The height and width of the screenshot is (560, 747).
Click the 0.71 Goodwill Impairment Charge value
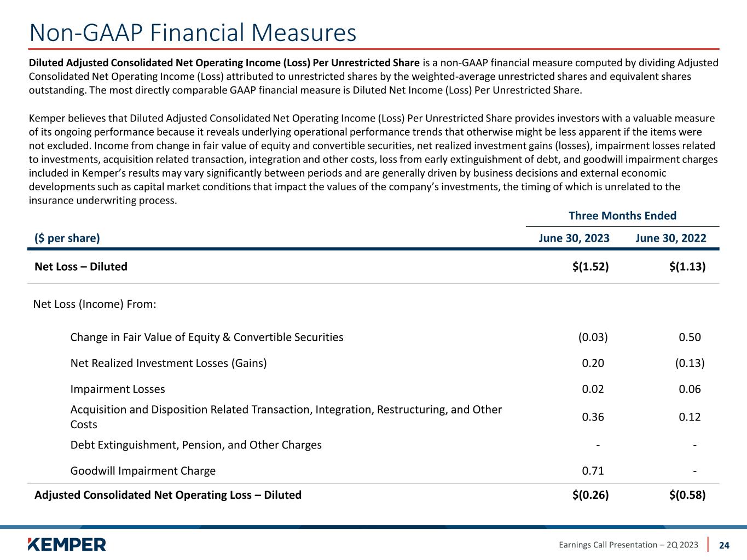(593, 471)
